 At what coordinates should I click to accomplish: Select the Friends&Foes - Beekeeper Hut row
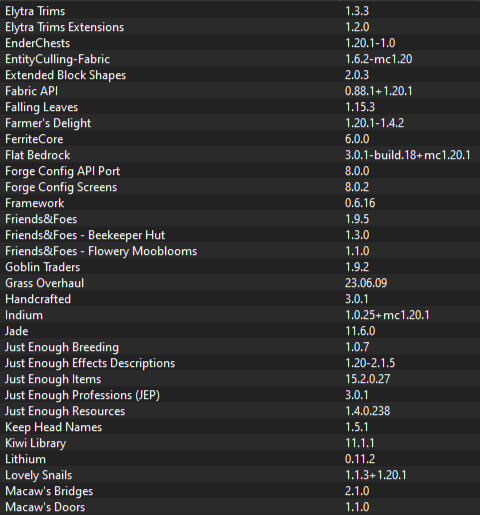(240, 235)
